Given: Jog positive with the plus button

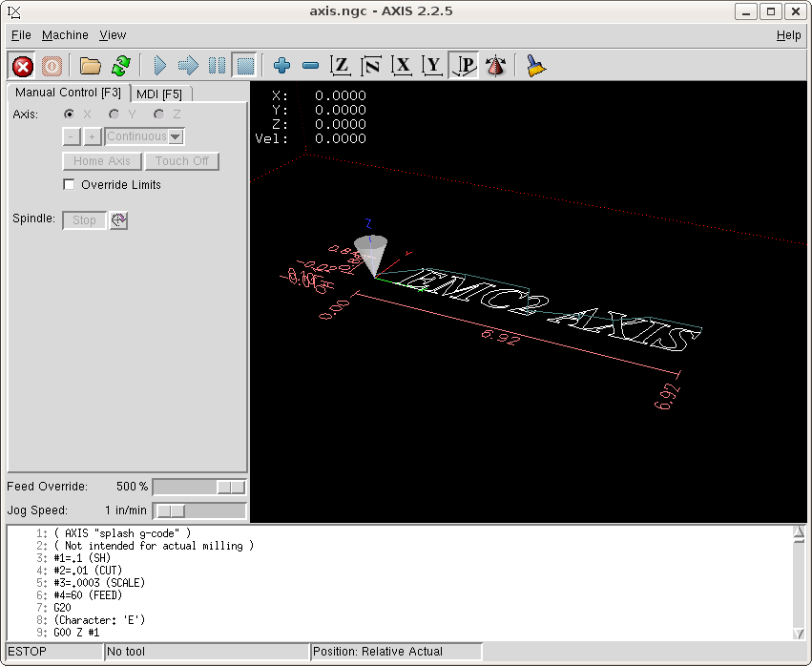Looking at the screenshot, I should point(93,136).
